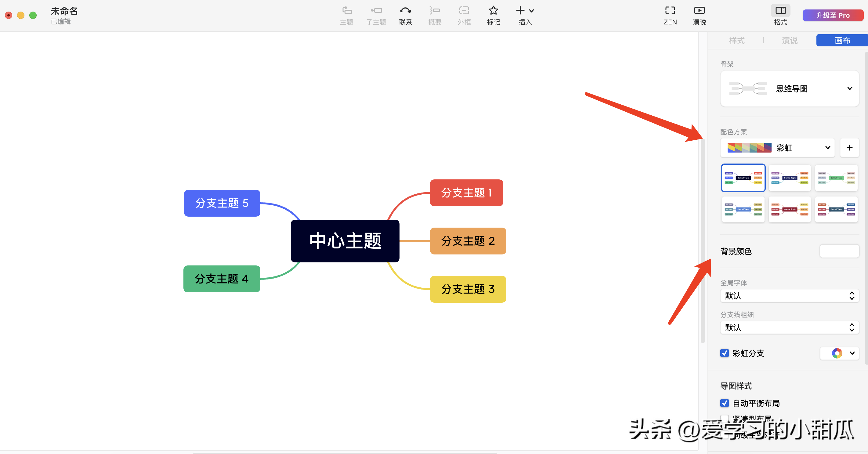Select the first theme thumbnail with black center

[x=743, y=178]
